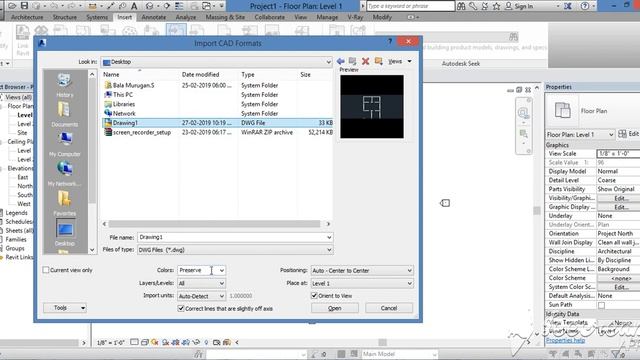Image resolution: width=640 pixels, height=360 pixels.
Task: Switch to the Collaborate ribbon tab
Action: (x=270, y=17)
